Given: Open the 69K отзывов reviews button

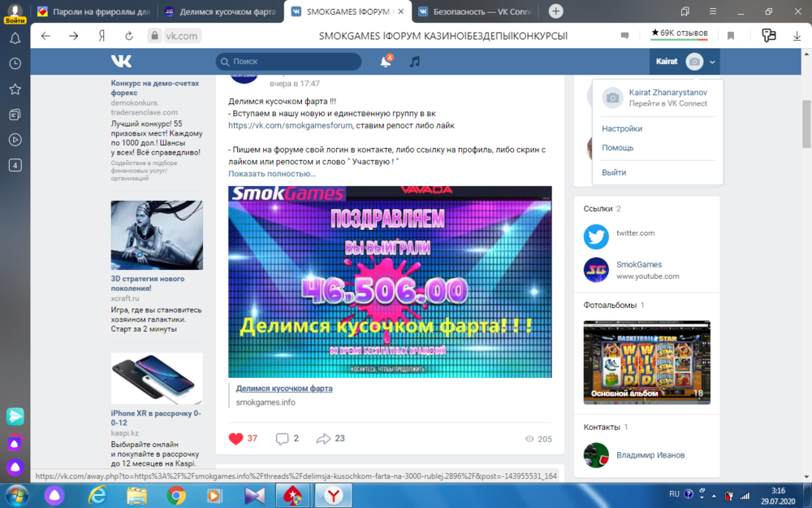Looking at the screenshot, I should 679,34.
